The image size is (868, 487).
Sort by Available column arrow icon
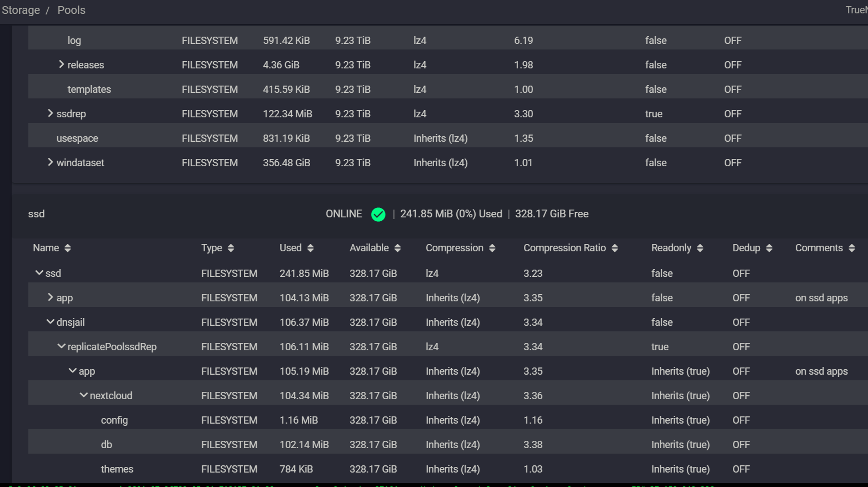[397, 248]
